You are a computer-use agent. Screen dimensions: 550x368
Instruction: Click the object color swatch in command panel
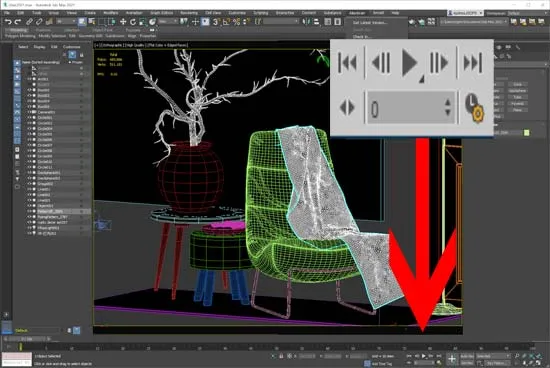pyautogui.click(x=526, y=133)
